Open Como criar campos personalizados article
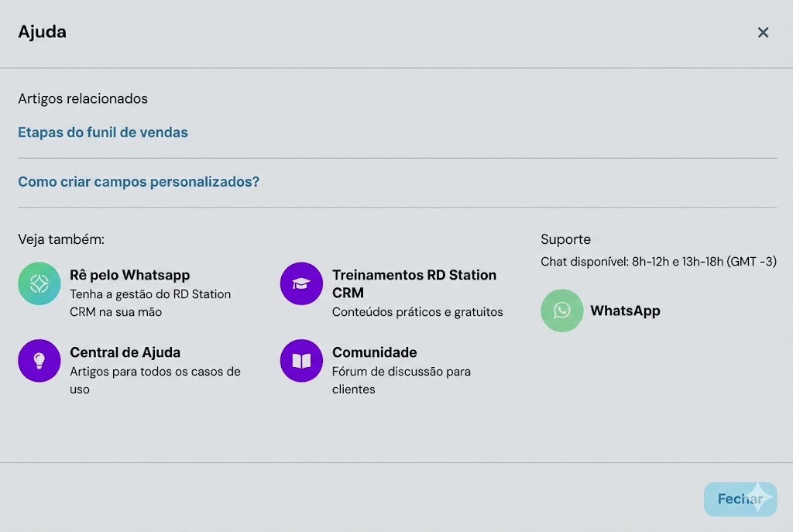This screenshot has height=532, width=793. 139,181
